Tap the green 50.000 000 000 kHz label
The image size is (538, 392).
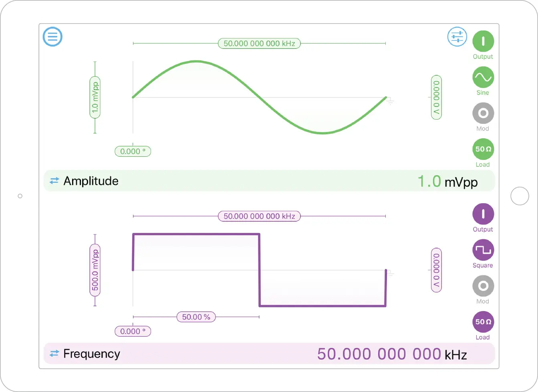tap(259, 43)
